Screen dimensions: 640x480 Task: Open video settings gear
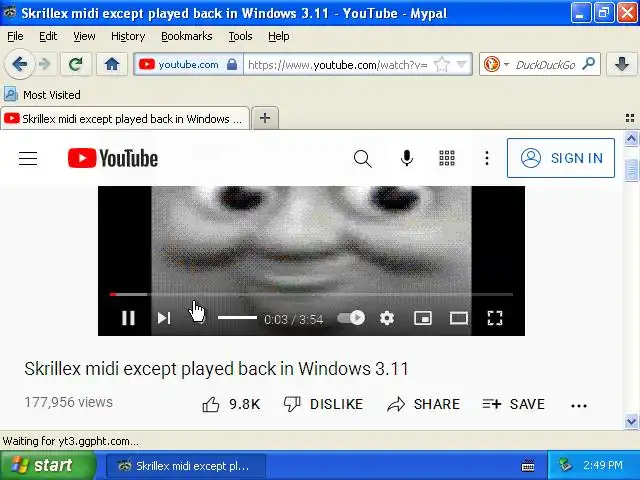tap(387, 318)
